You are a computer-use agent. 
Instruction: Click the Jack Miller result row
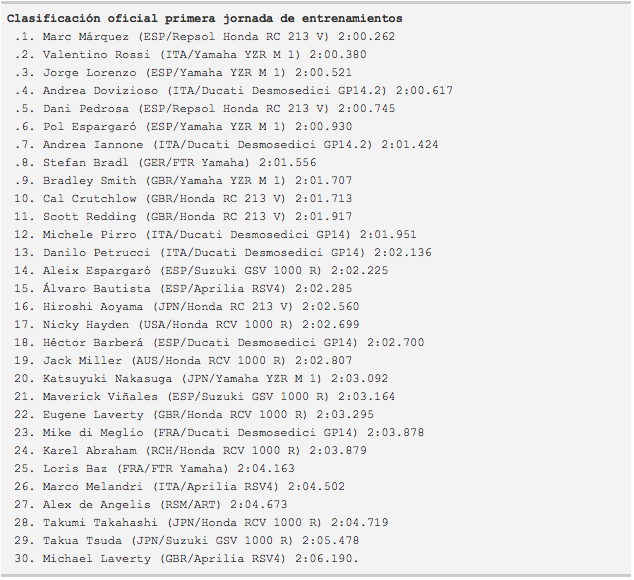[183, 360]
